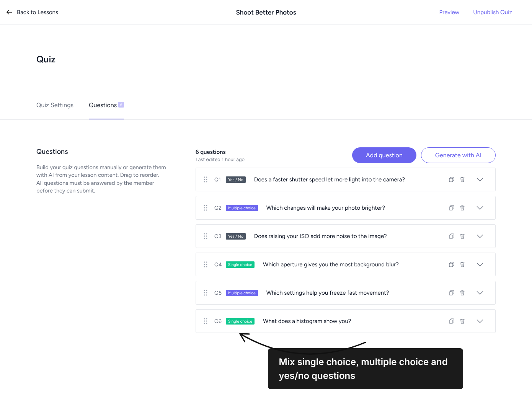Click text 'Does raising your ISO add more noise'
The width and height of the screenshot is (532, 398).
pos(302,236)
